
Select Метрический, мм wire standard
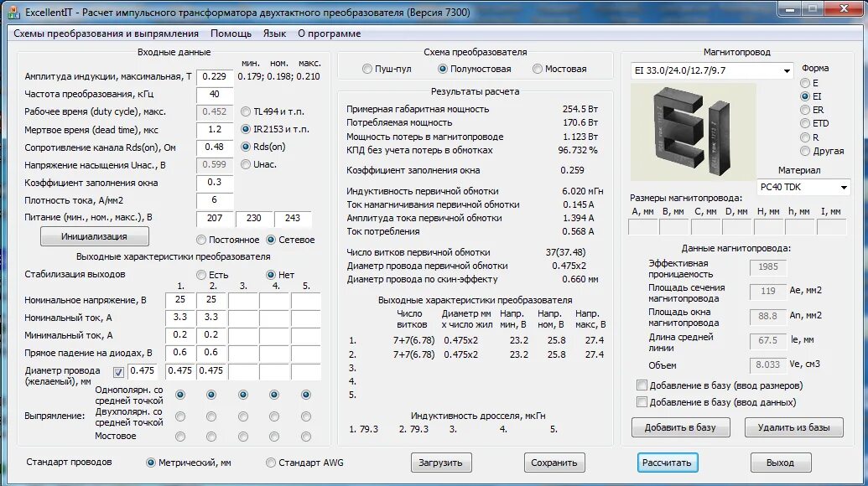click(188, 463)
